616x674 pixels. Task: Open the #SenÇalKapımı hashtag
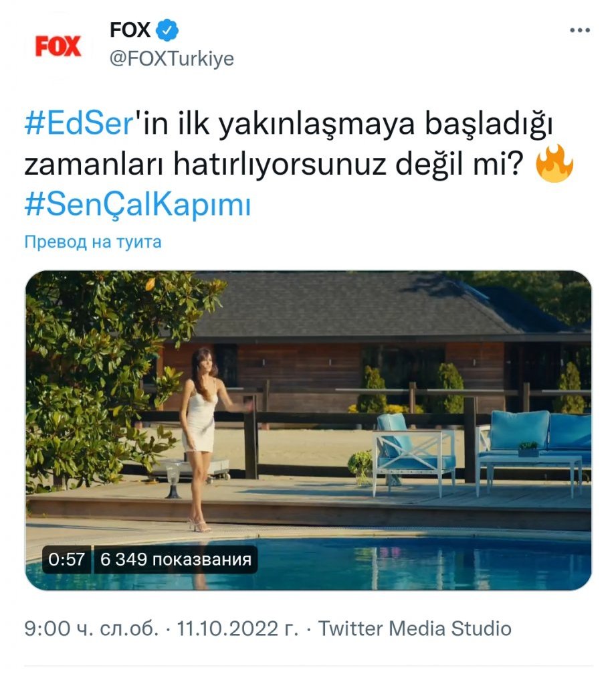[x=138, y=205]
